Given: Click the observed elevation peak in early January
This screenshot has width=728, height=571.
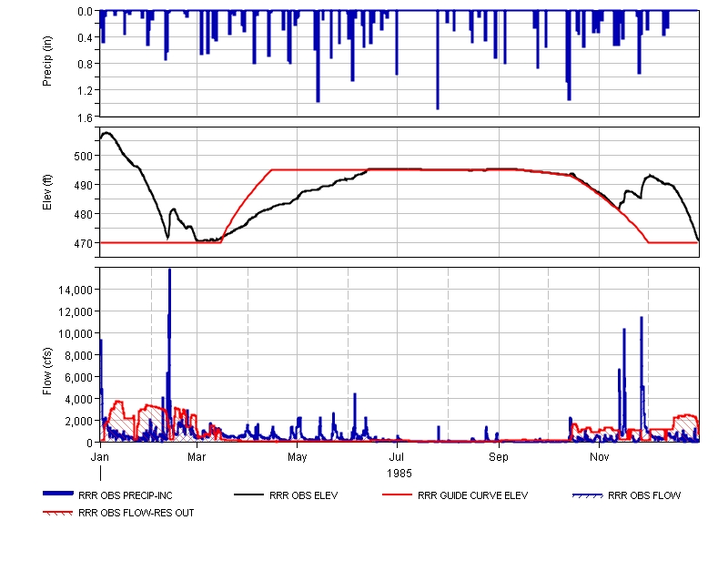Looking at the screenshot, I should [x=107, y=133].
